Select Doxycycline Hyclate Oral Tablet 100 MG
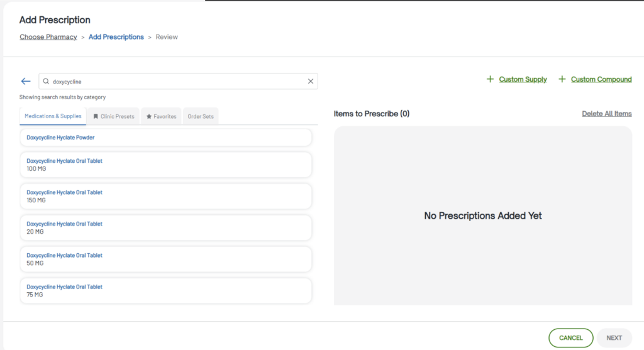The height and width of the screenshot is (350, 644). pos(166,165)
